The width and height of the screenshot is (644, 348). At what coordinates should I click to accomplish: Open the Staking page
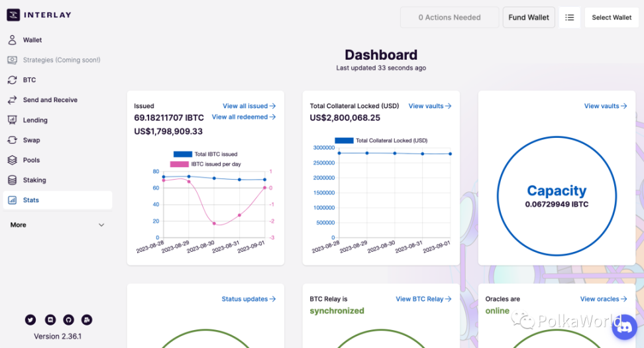[58, 180]
